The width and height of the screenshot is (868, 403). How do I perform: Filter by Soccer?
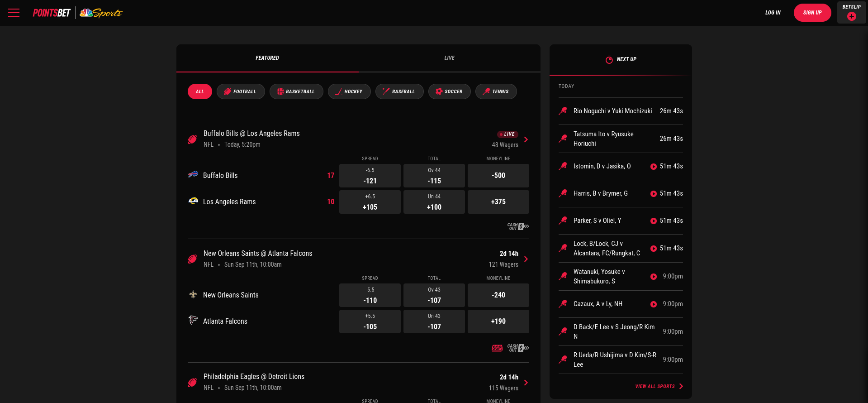click(x=449, y=91)
